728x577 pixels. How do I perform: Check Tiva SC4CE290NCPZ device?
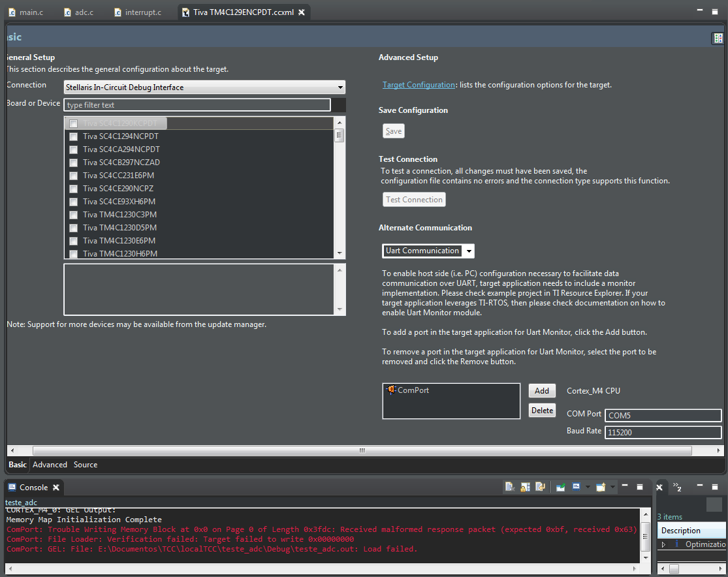(x=73, y=189)
